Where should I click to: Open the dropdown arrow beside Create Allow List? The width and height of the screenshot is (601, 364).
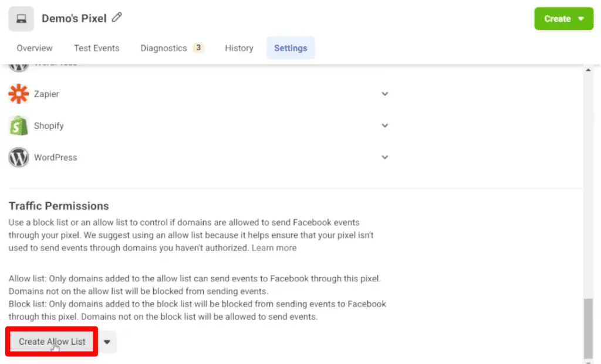(x=107, y=342)
